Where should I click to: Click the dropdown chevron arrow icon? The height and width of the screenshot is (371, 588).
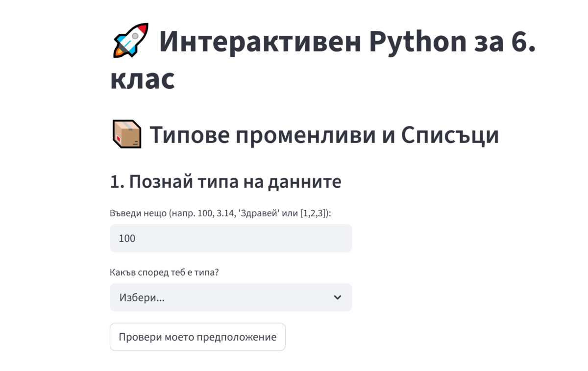(337, 297)
